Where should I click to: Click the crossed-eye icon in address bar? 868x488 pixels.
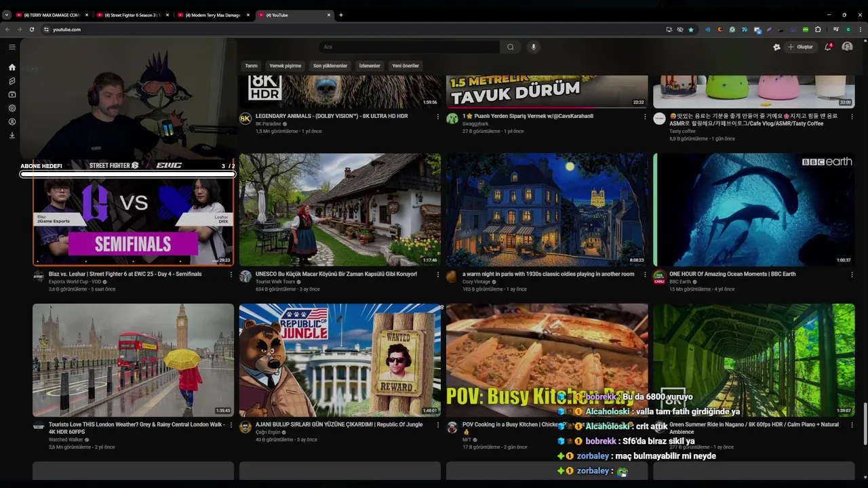click(680, 30)
